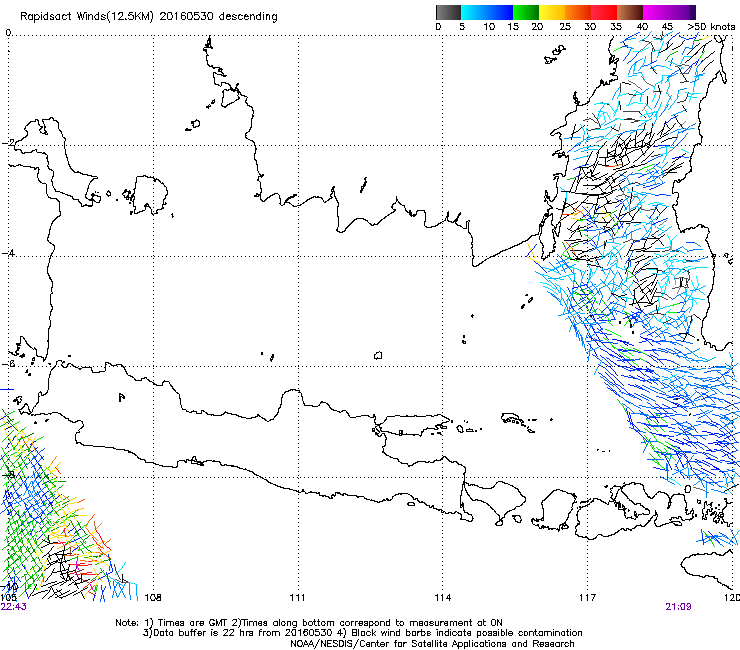The width and height of the screenshot is (740, 650).
Task: Click the gray 0-5 knots legend swatch
Action: coord(448,12)
